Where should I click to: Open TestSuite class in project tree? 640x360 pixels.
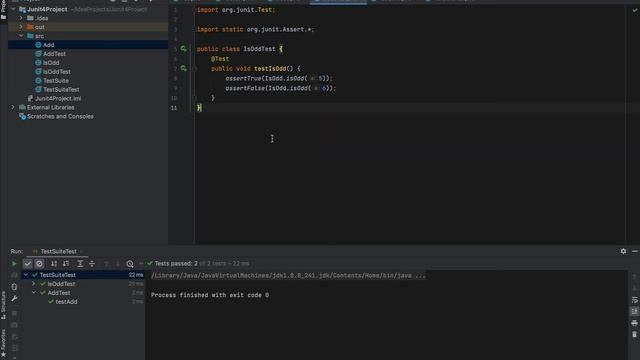[x=56, y=81]
